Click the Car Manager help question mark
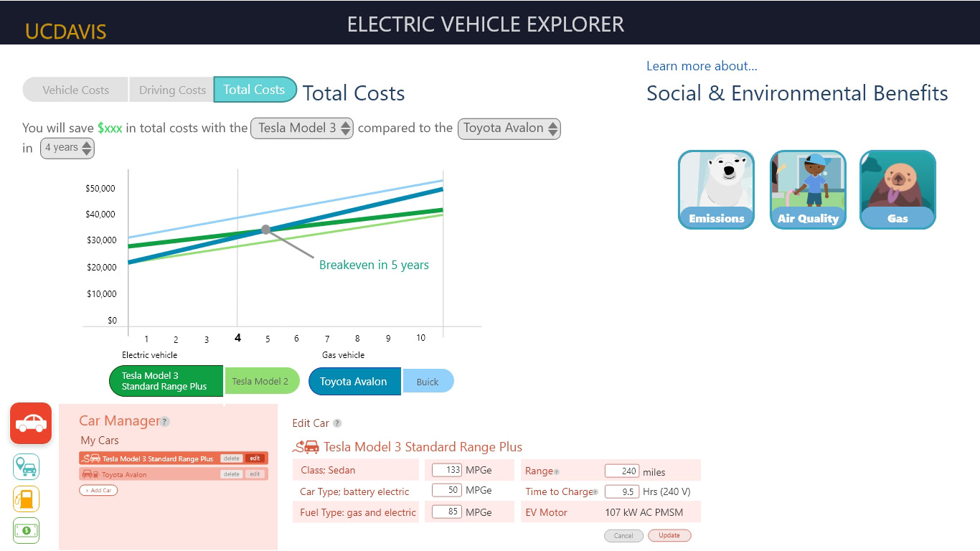 pyautogui.click(x=165, y=422)
